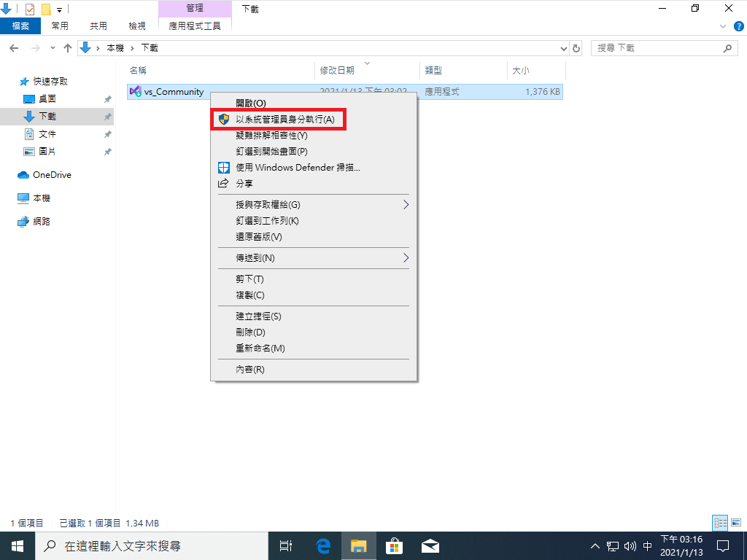Open Microsoft Store from the taskbar
Image resolution: width=747 pixels, height=560 pixels.
394,545
